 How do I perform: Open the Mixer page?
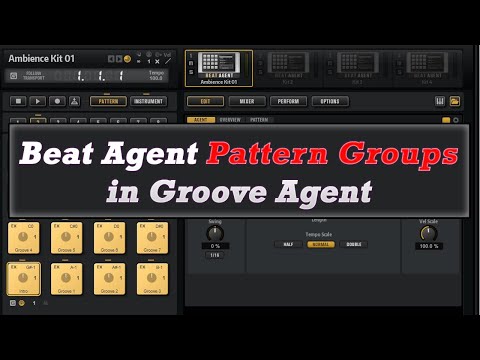(247, 101)
